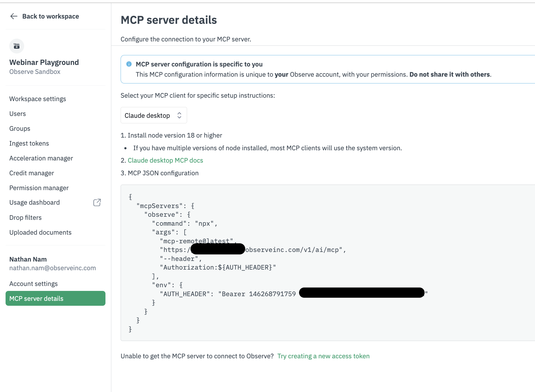Open Acceleration manager
This screenshot has width=535, height=392.
(41, 158)
